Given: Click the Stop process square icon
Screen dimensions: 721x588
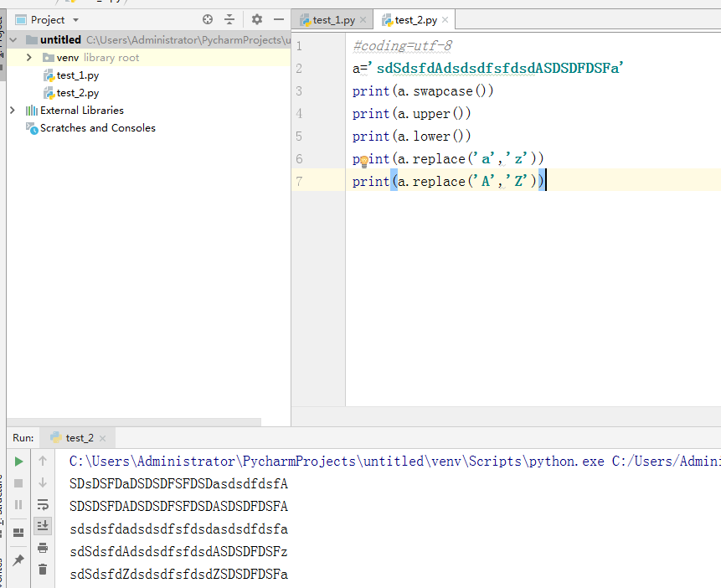Looking at the screenshot, I should [x=18, y=483].
